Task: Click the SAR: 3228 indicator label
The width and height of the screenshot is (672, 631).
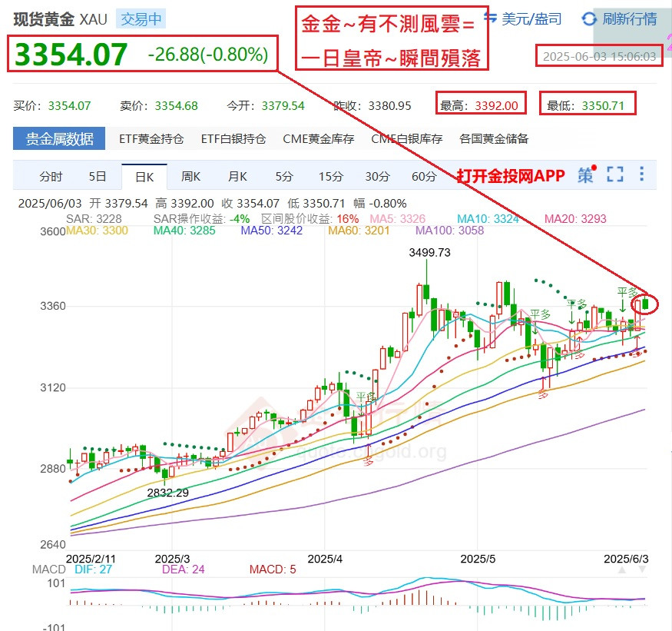Action: tap(94, 219)
